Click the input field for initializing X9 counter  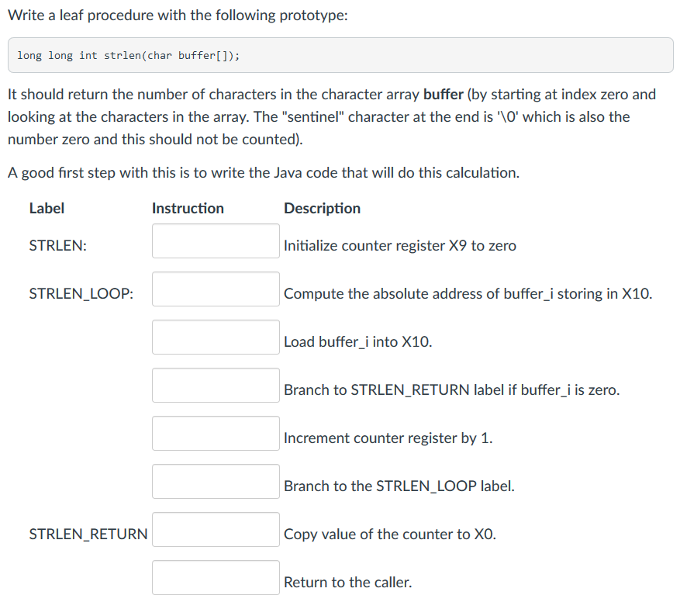point(216,241)
